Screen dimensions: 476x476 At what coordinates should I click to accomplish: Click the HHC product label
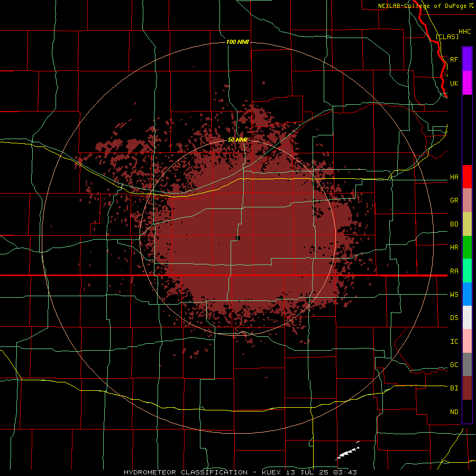pyautogui.click(x=465, y=32)
